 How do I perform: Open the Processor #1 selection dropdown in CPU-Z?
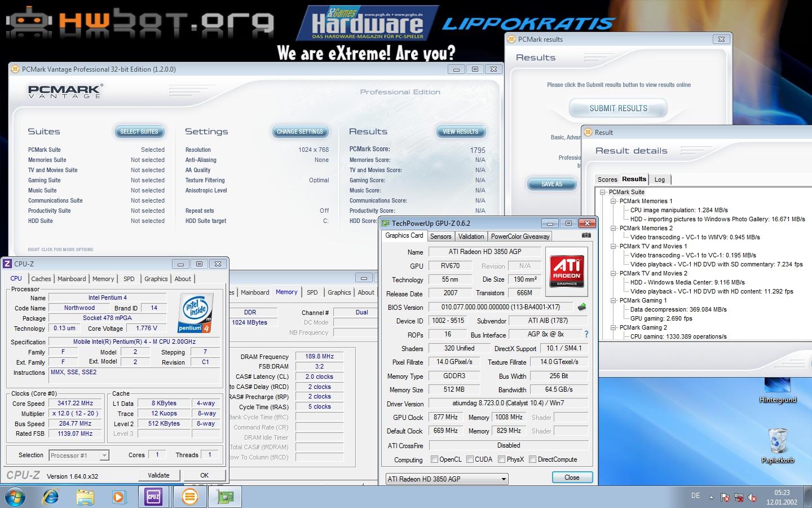[x=104, y=456]
